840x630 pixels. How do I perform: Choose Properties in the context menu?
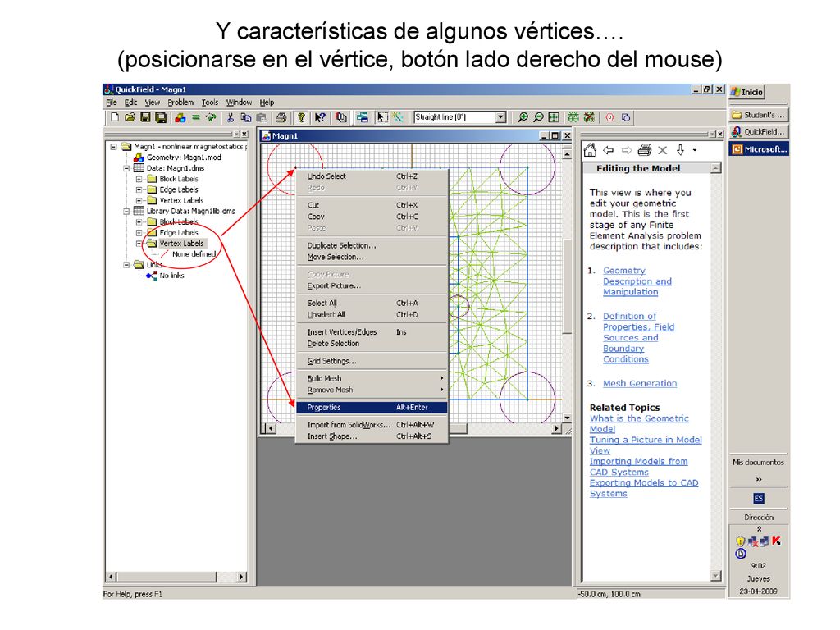click(x=372, y=408)
